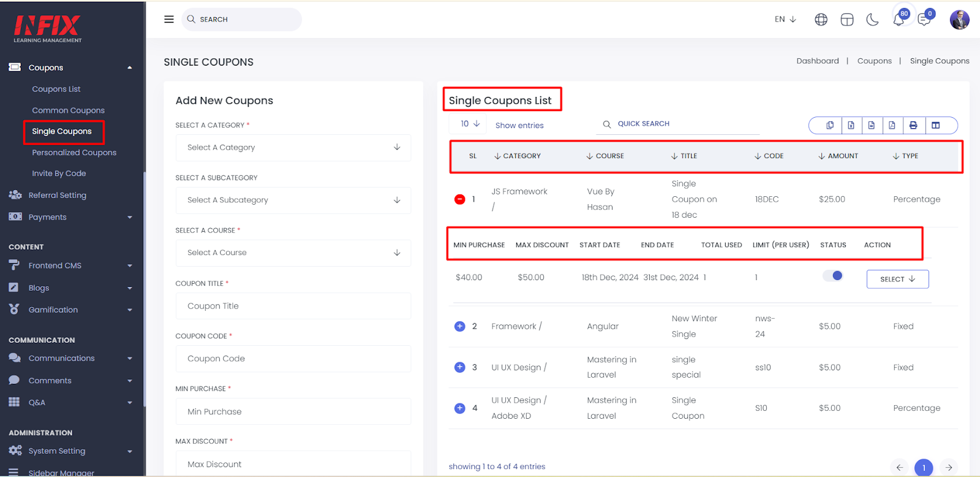Click the layout grid icon in header
This screenshot has width=980, height=477.
847,20
